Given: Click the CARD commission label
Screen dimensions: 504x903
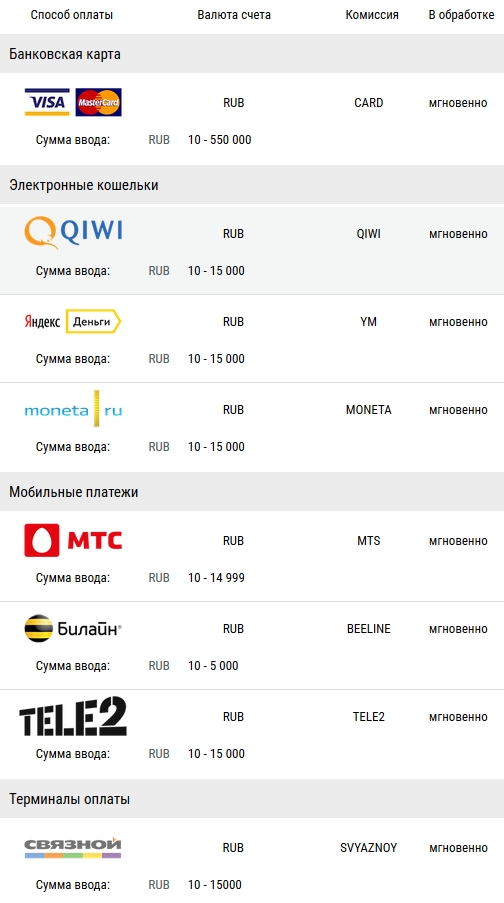Looking at the screenshot, I should [x=369, y=103].
